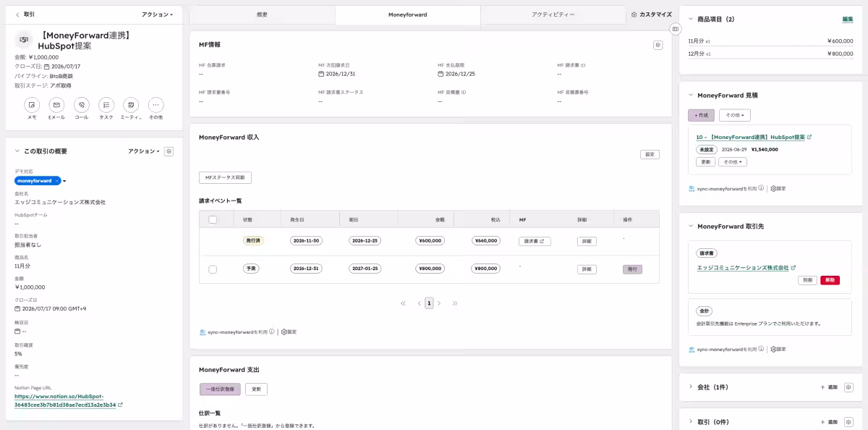Switch to the 概要 tab

[262, 14]
